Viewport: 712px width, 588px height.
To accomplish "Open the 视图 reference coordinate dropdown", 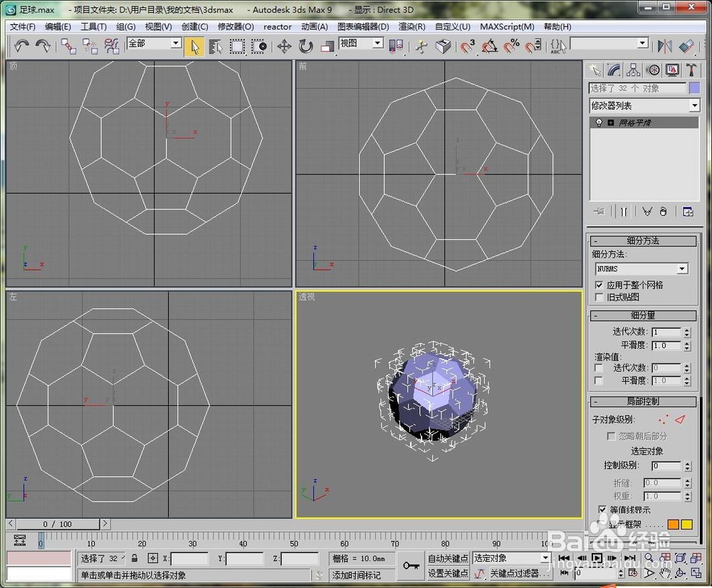I will (x=377, y=43).
